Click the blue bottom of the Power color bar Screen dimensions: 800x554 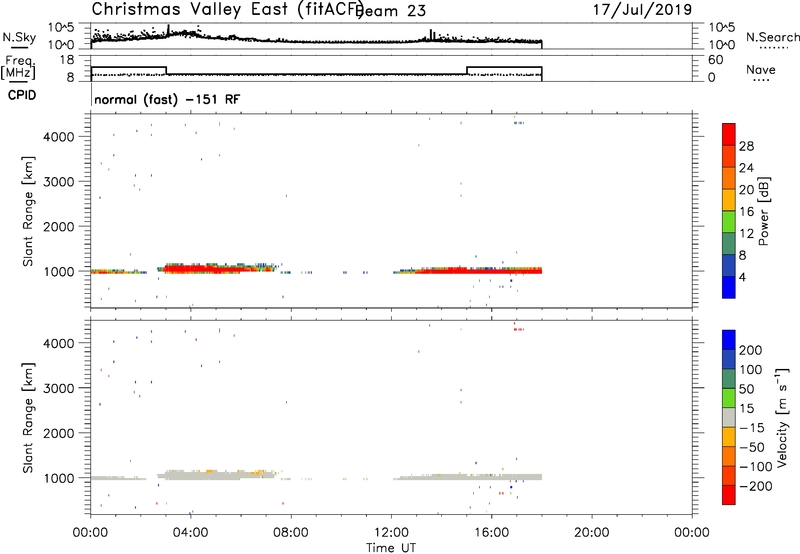pos(729,288)
